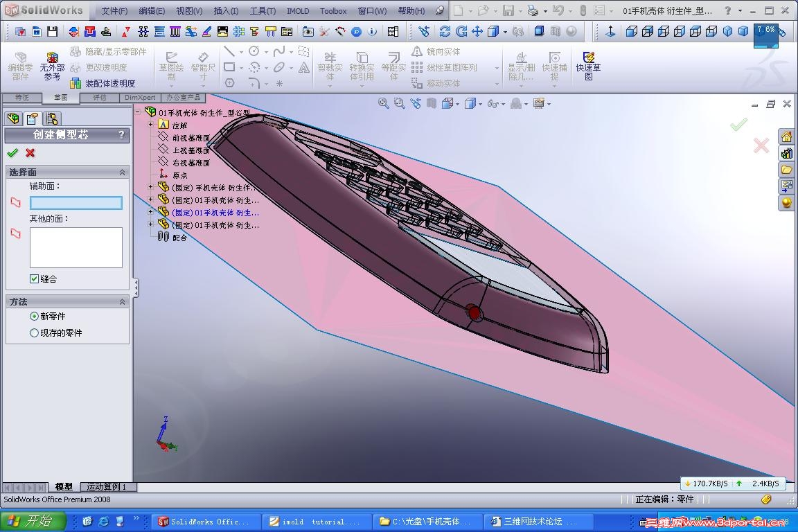
Task: Open the 插入(I) menu
Action: pyautogui.click(x=226, y=10)
